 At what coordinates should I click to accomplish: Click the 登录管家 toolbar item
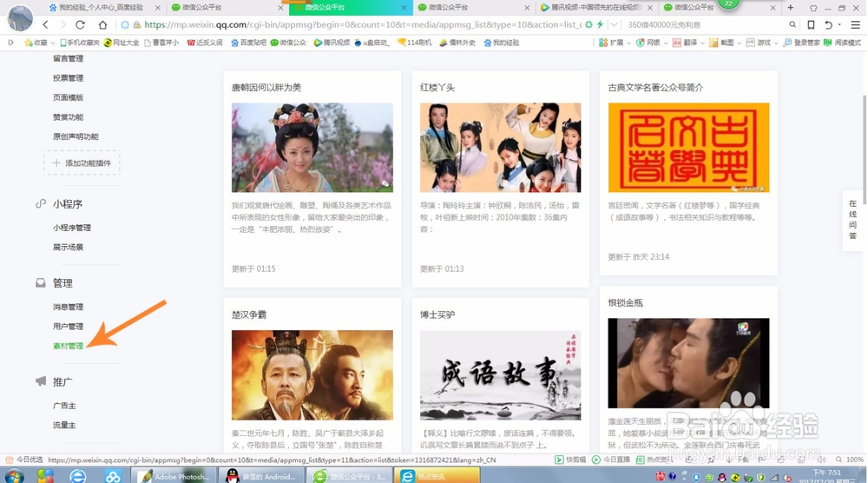[x=801, y=43]
